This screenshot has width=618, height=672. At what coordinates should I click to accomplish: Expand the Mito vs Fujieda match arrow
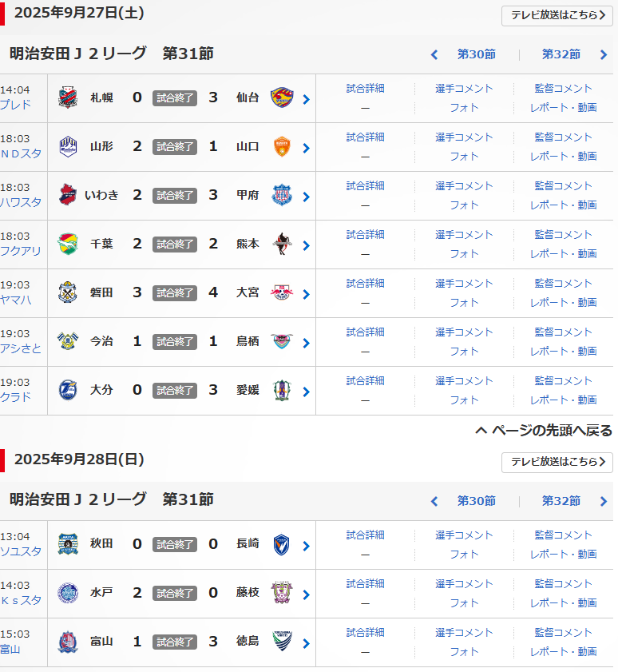point(306,595)
